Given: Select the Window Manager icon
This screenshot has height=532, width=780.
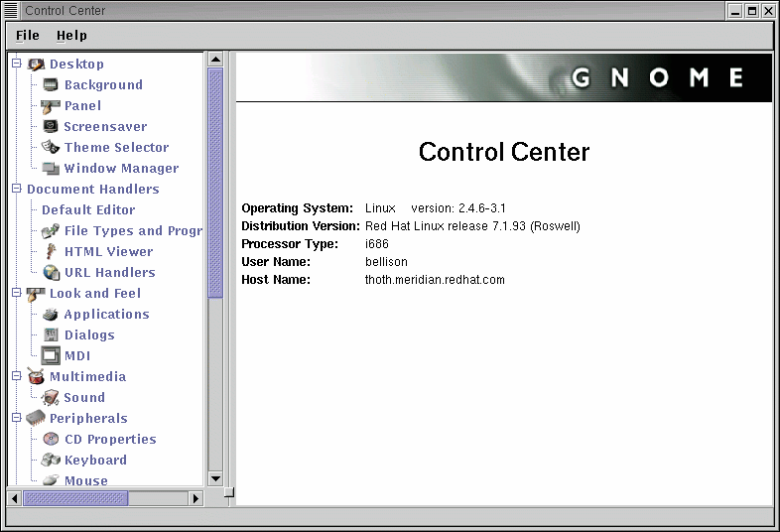Looking at the screenshot, I should tap(51, 169).
